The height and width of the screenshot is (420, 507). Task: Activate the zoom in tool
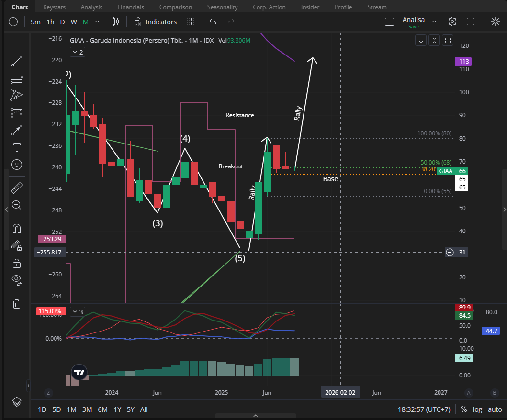16,205
